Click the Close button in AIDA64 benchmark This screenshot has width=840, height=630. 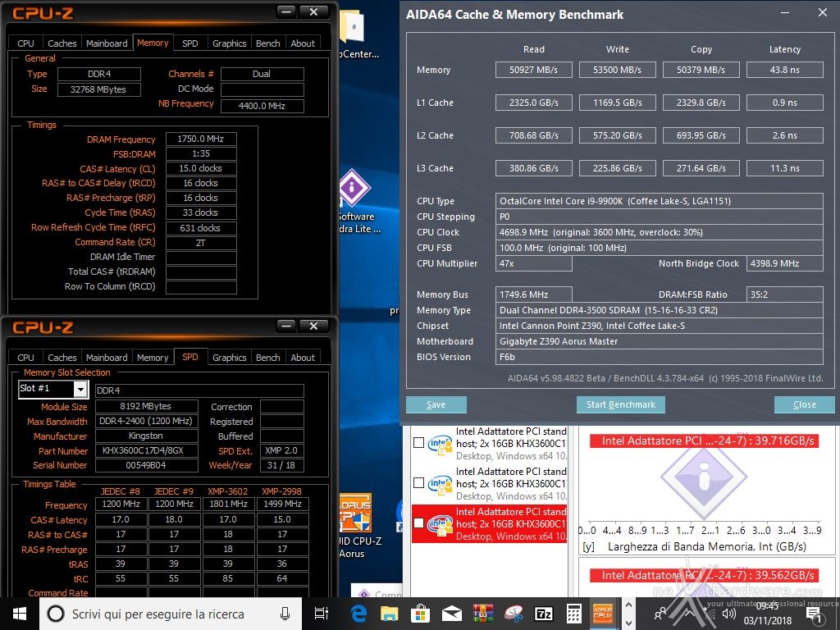804,404
